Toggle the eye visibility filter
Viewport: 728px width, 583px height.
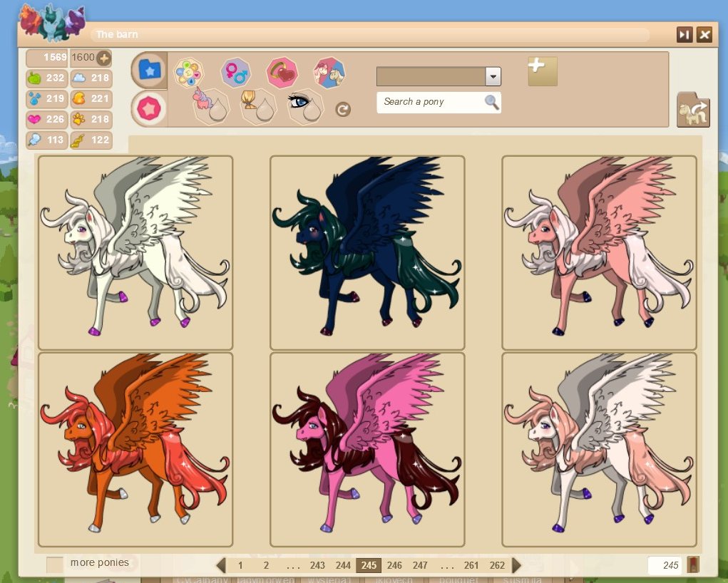point(305,105)
